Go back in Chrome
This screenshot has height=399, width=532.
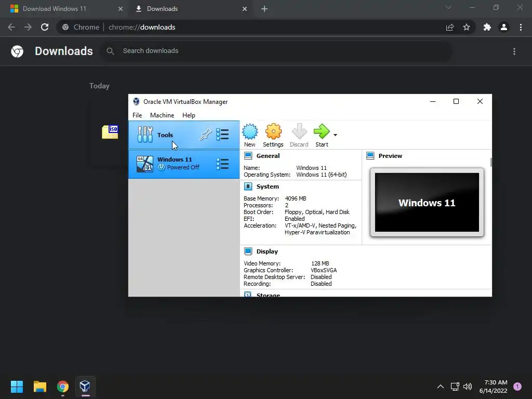click(11, 27)
